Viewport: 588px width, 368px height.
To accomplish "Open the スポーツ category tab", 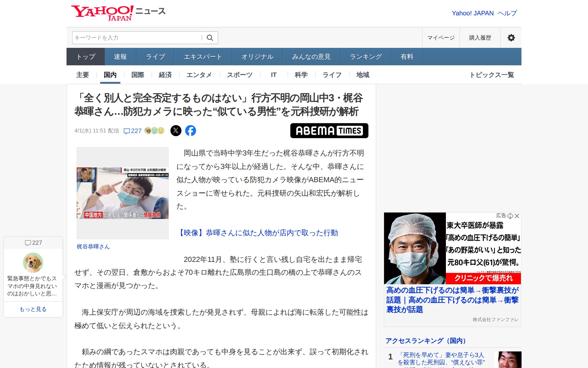I will (x=239, y=75).
